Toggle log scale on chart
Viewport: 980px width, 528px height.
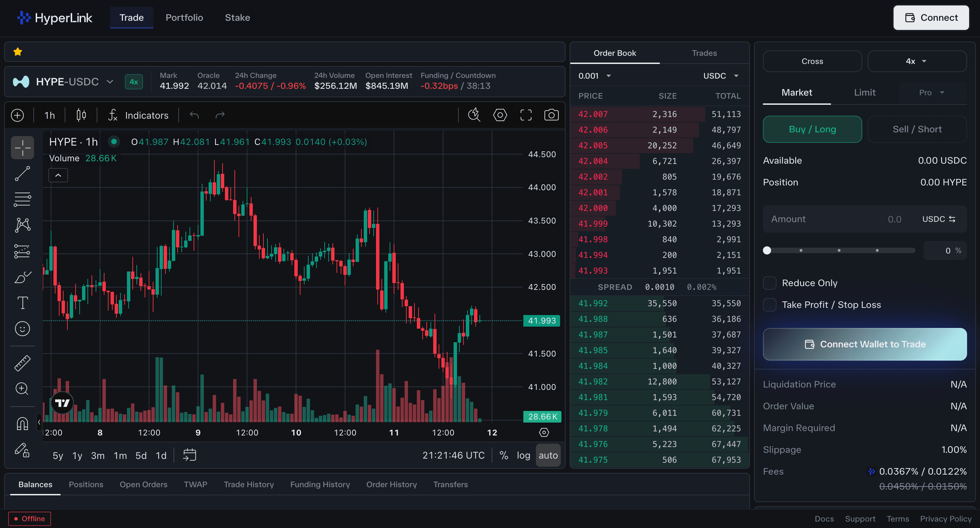pos(523,455)
